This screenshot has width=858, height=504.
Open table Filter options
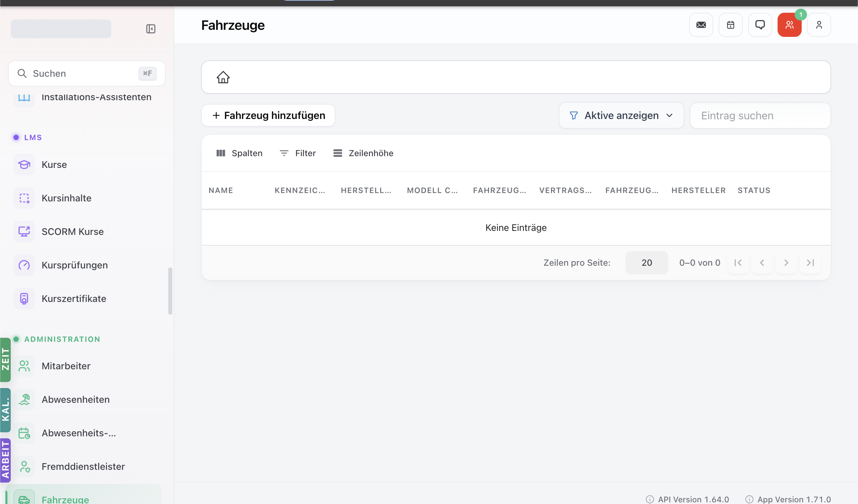pyautogui.click(x=298, y=153)
